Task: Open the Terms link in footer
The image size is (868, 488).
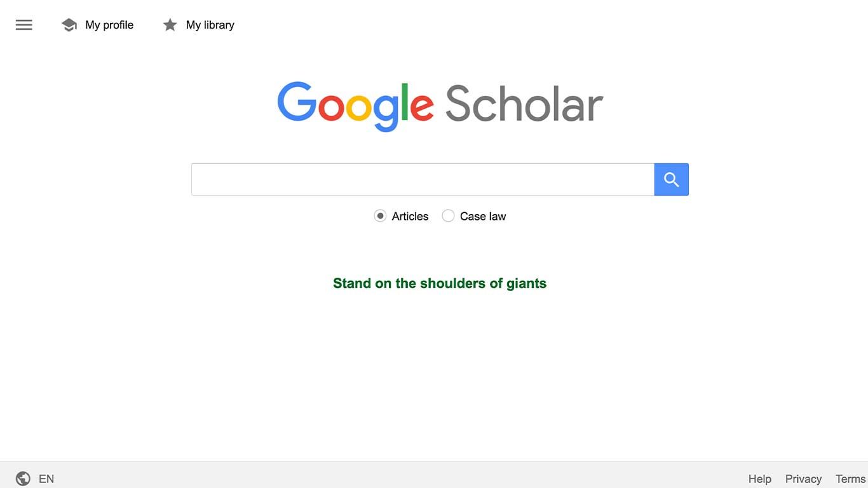Action: (850, 478)
